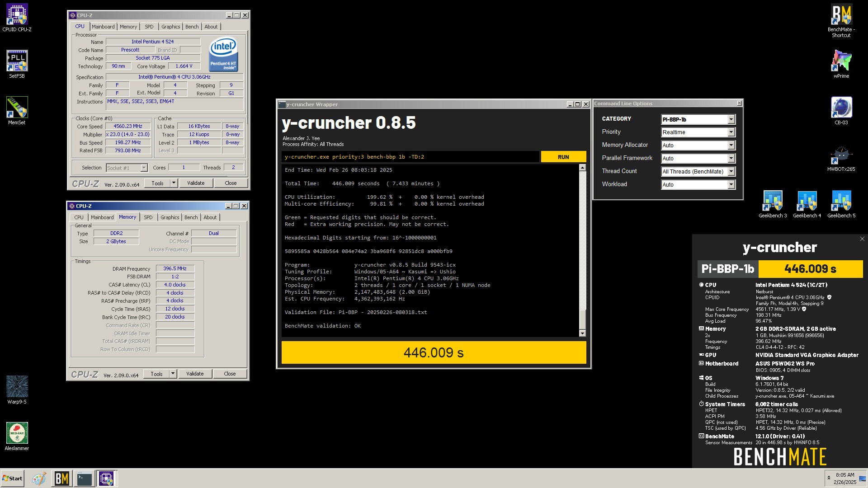Open the Geekbench 5 desktop icon
The image size is (868, 488).
pos(841,204)
